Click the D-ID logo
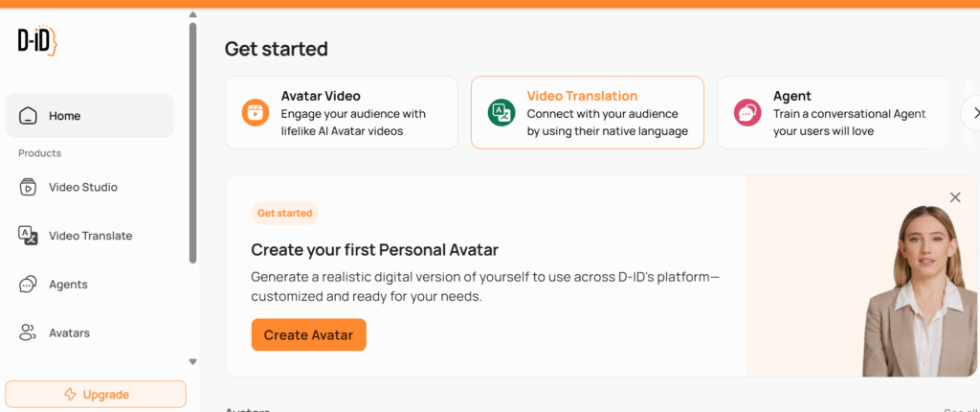 37,41
